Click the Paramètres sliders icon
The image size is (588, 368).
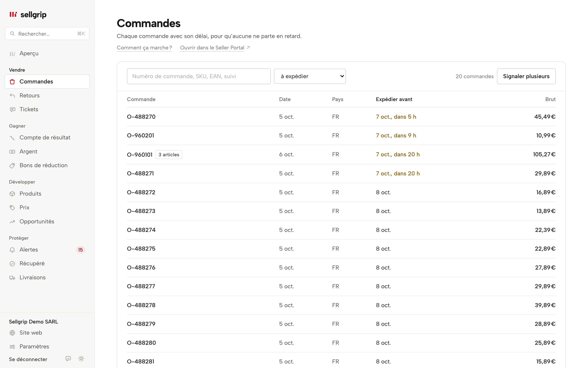(x=12, y=347)
